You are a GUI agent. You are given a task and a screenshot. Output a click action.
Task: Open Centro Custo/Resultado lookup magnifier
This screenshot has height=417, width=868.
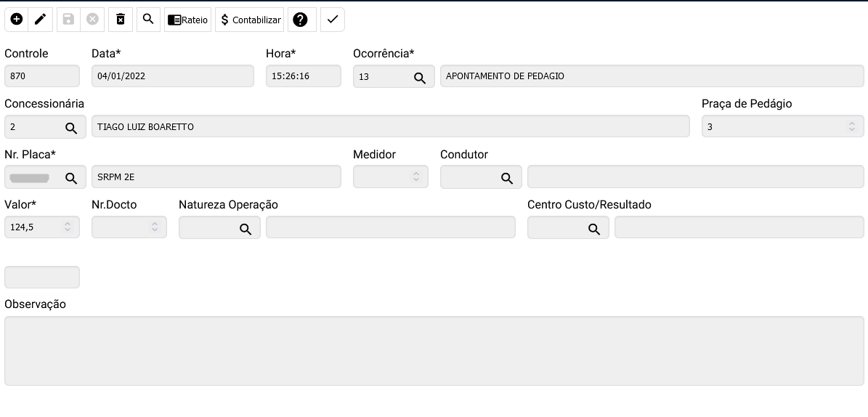594,228
